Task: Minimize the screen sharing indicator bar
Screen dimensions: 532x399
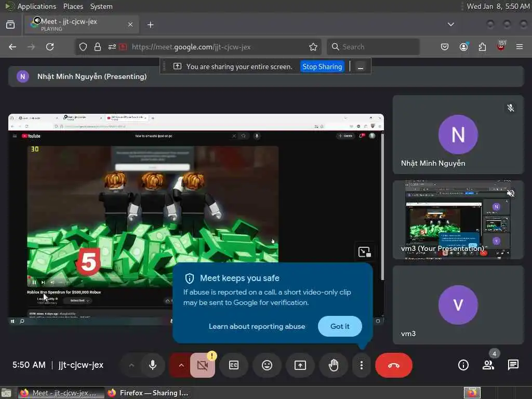Action: (x=361, y=67)
